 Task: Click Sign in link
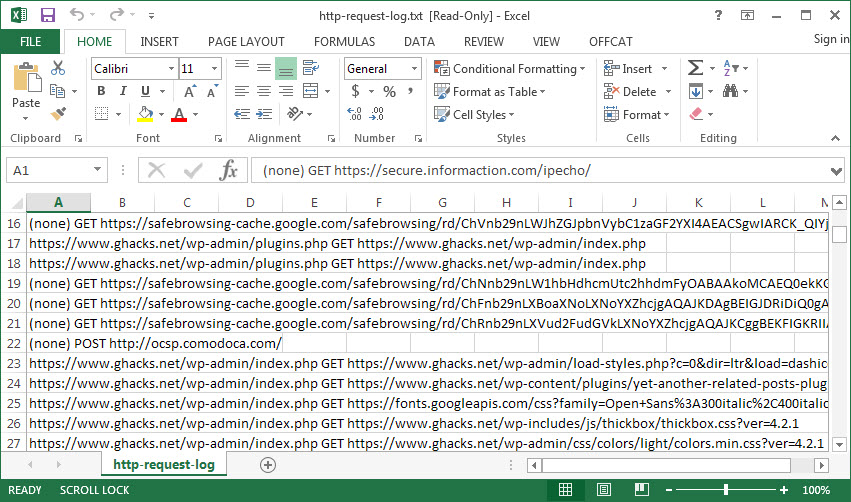pos(831,39)
